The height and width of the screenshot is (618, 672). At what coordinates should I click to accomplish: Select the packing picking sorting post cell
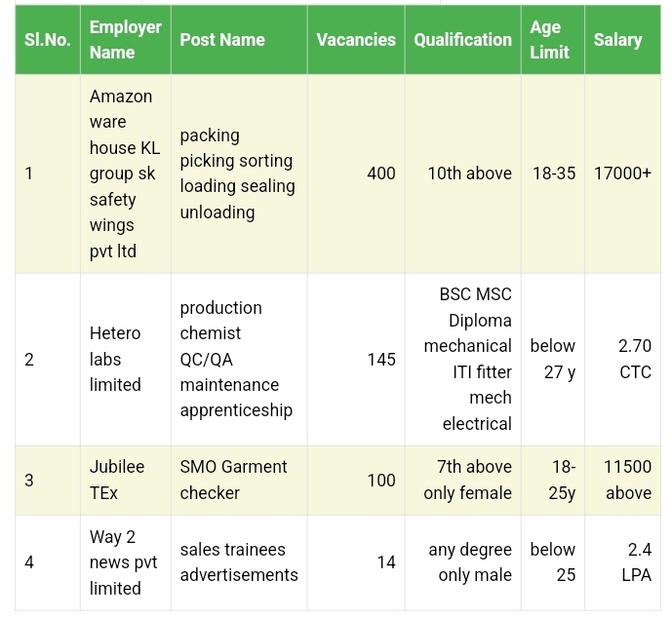point(239,174)
